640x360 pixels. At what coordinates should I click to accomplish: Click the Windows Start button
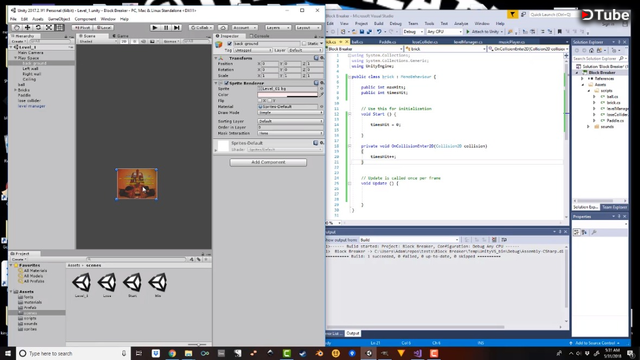point(8,353)
